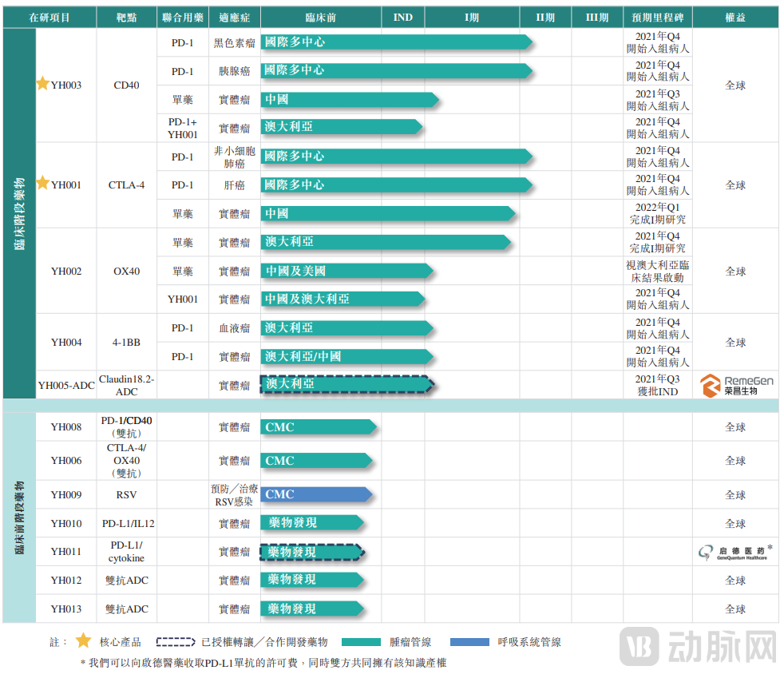Select the 中國及美國 progress bar

coord(346,272)
